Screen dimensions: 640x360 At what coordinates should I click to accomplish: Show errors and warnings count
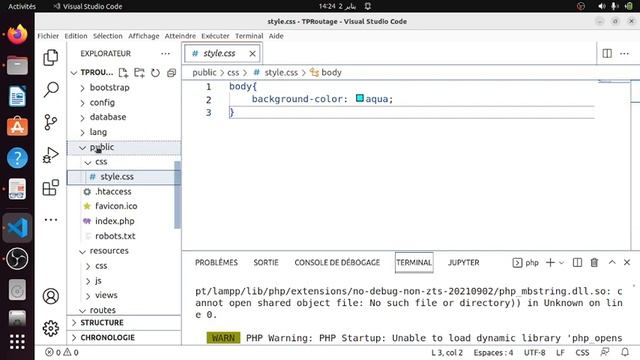[x=62, y=352]
